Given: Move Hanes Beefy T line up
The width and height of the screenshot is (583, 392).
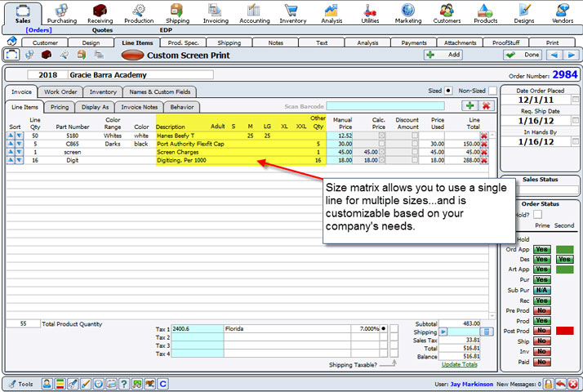Looking at the screenshot, I should point(11,136).
